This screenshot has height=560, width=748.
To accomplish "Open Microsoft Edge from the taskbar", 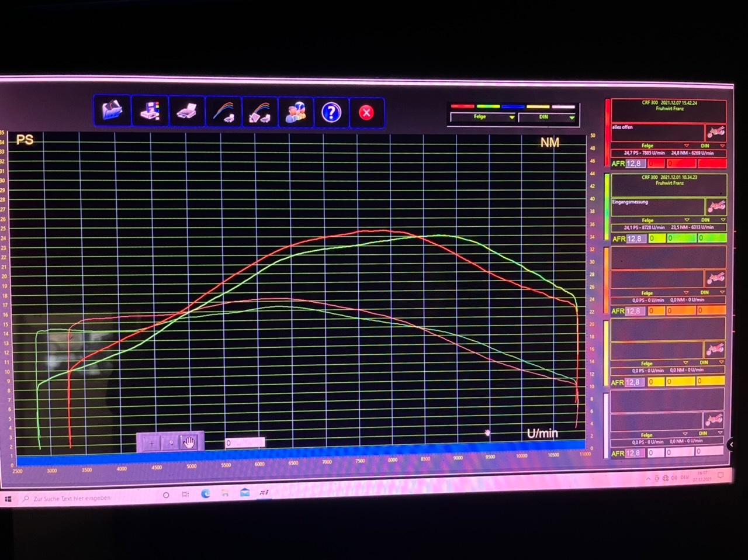I will click(206, 494).
